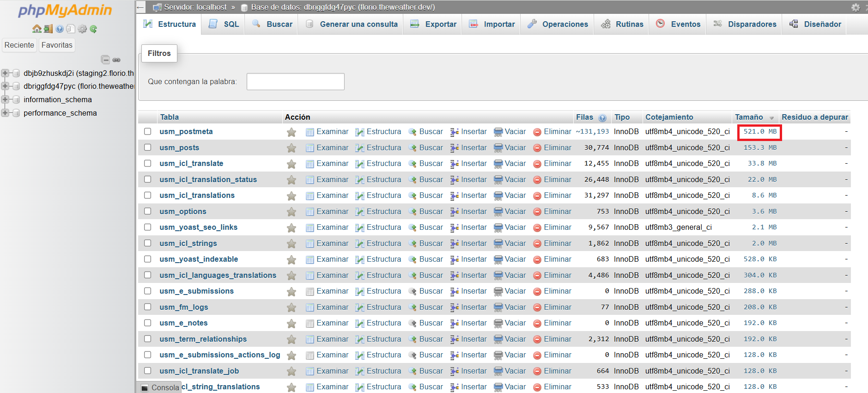Check the usm_postmeta table checkbox
The height and width of the screenshot is (393, 868).
point(147,131)
